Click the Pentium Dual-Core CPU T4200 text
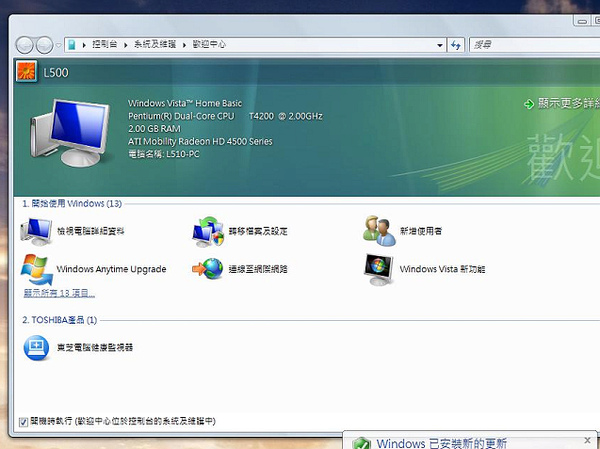This screenshot has width=600, height=449. (225, 116)
